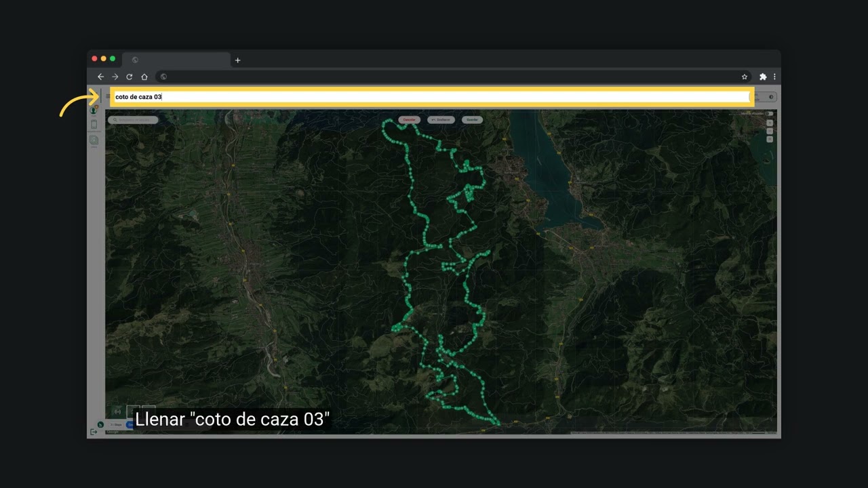Open a new browser tab
The image size is (868, 488).
(237, 60)
